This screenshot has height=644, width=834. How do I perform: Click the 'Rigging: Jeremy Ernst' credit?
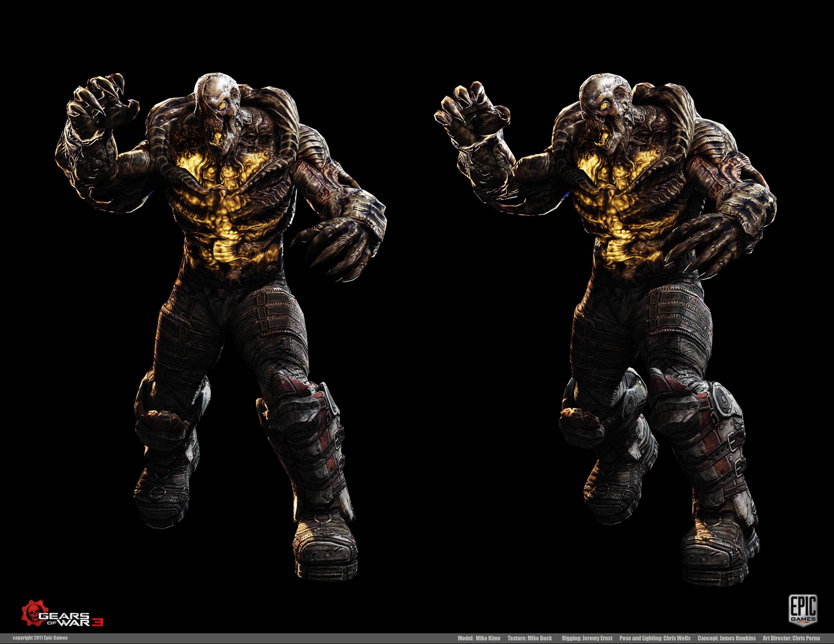click(587, 638)
